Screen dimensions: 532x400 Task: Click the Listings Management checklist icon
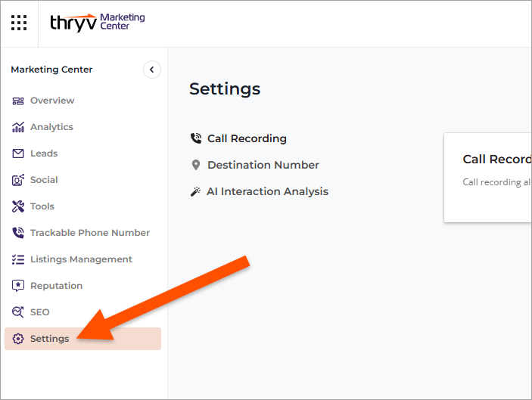point(18,259)
